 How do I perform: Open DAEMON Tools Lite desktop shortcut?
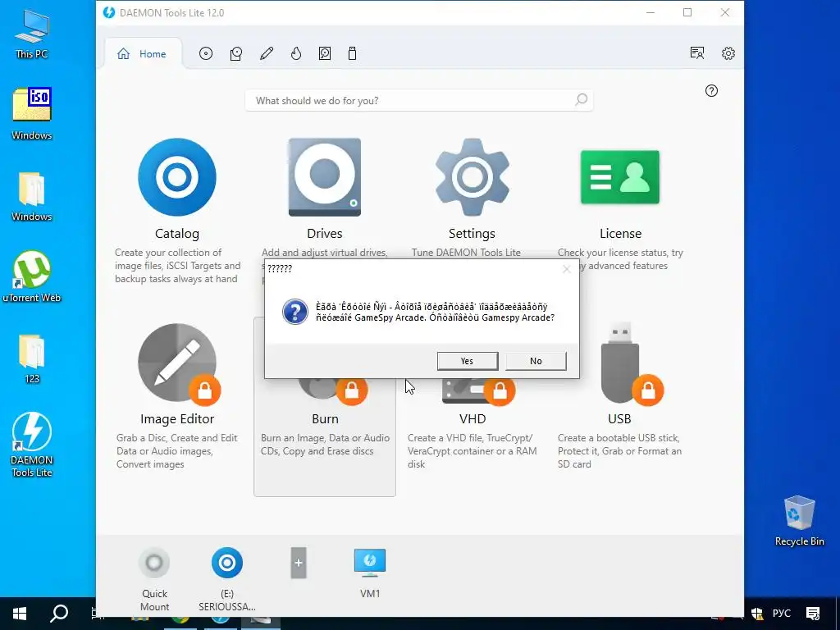[x=32, y=445]
